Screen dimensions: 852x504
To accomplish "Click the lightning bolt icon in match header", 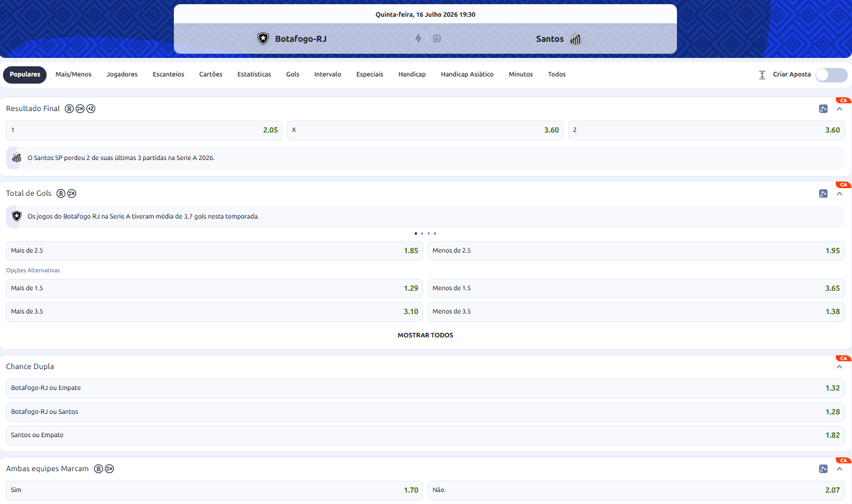I will click(x=418, y=38).
